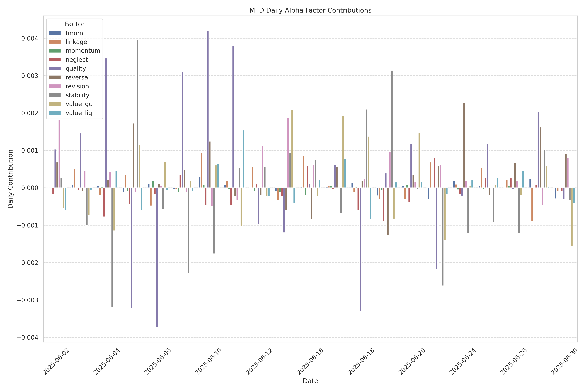Click the chart title text
Viewport: 588px width, 392px height.
310,10
